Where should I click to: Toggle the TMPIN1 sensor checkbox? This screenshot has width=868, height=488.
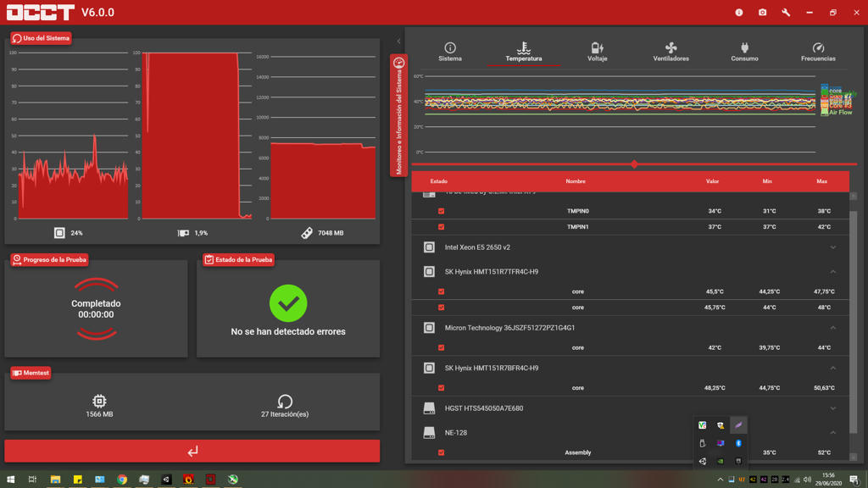click(x=441, y=227)
